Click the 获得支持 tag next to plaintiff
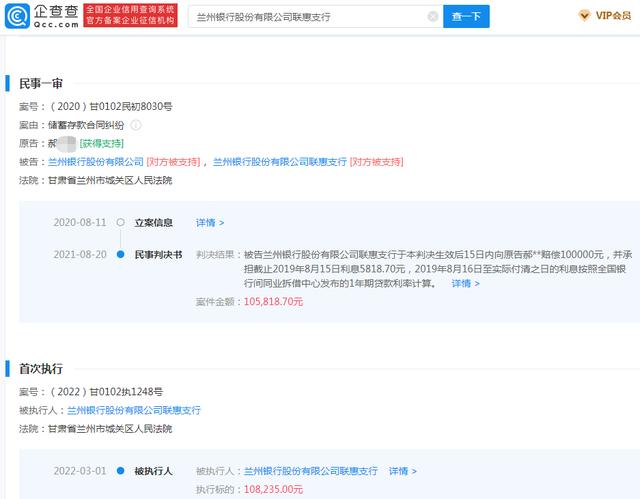This screenshot has width=640, height=499. (102, 144)
